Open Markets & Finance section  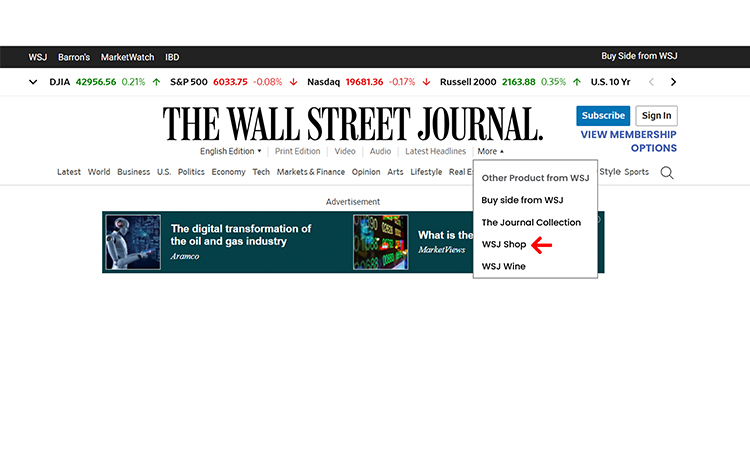(x=311, y=172)
